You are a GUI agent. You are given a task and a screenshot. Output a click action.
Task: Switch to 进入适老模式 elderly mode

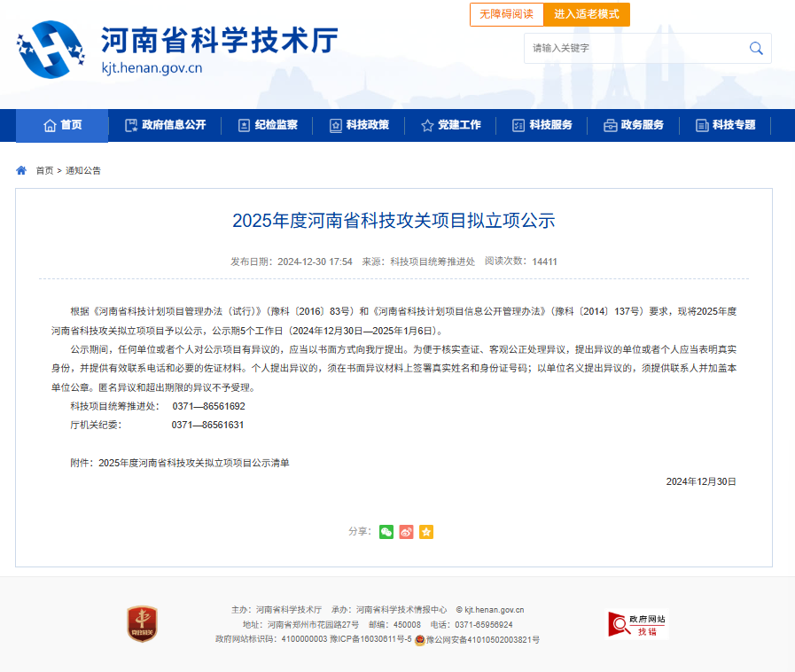pyautogui.click(x=586, y=14)
